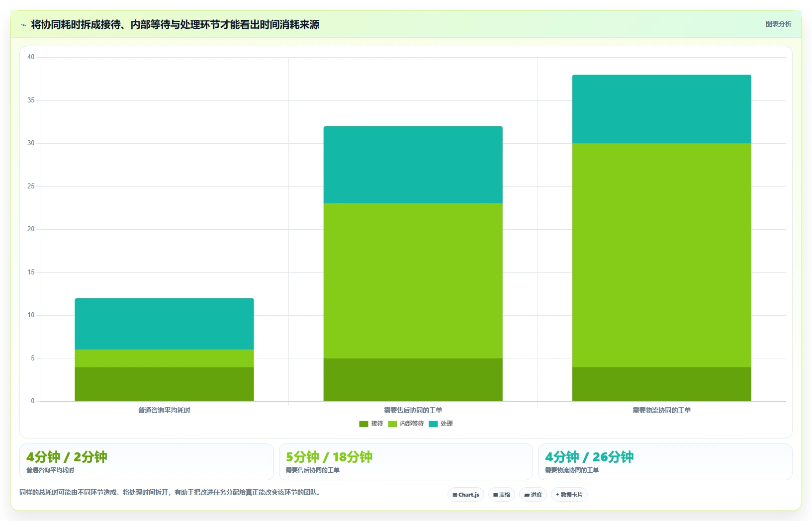Click the 内部等待 legend label text
This screenshot has width=812, height=521.
tap(412, 424)
